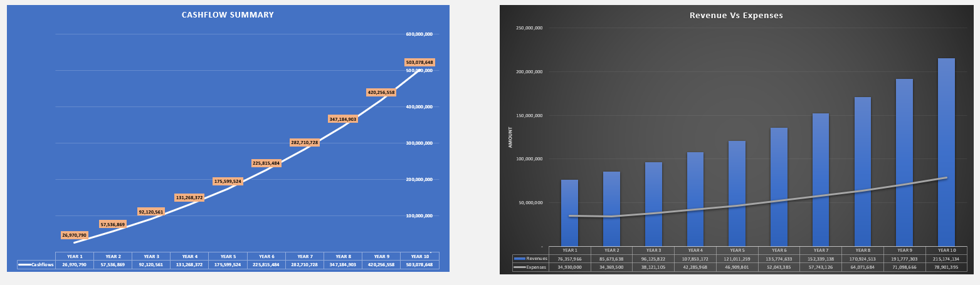
Task: Select the Year 1 revenue bar
Action: (569, 213)
